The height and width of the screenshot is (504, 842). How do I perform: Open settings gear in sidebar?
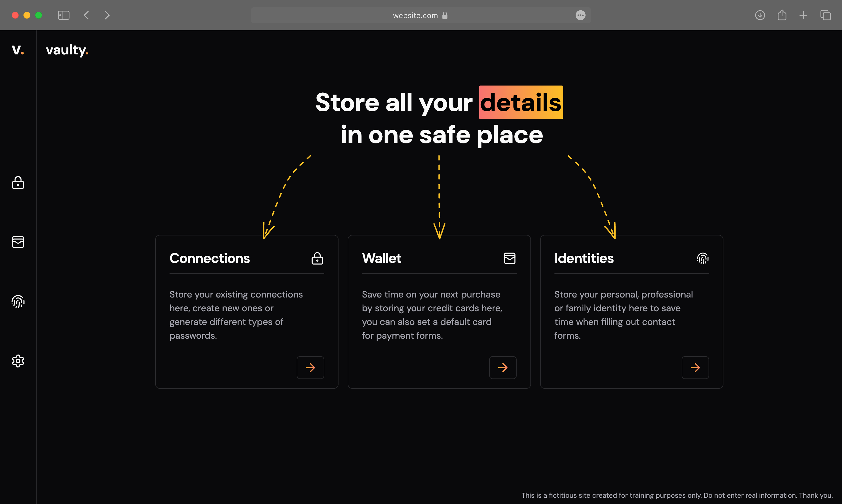click(x=18, y=361)
